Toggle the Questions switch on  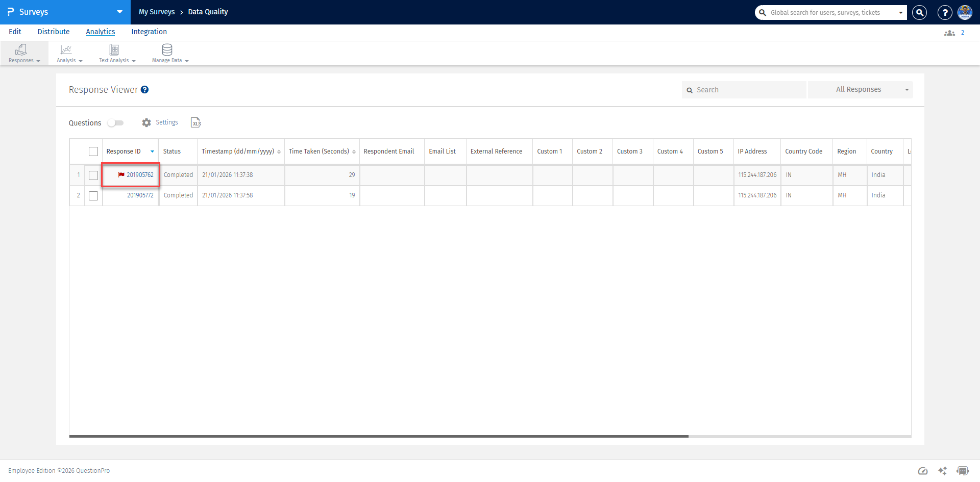pyautogui.click(x=115, y=123)
